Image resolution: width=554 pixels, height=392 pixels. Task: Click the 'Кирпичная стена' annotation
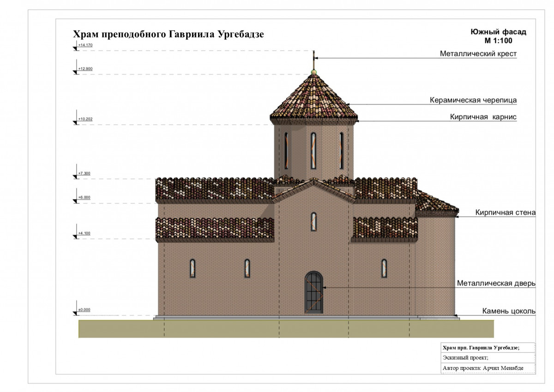pyautogui.click(x=506, y=213)
